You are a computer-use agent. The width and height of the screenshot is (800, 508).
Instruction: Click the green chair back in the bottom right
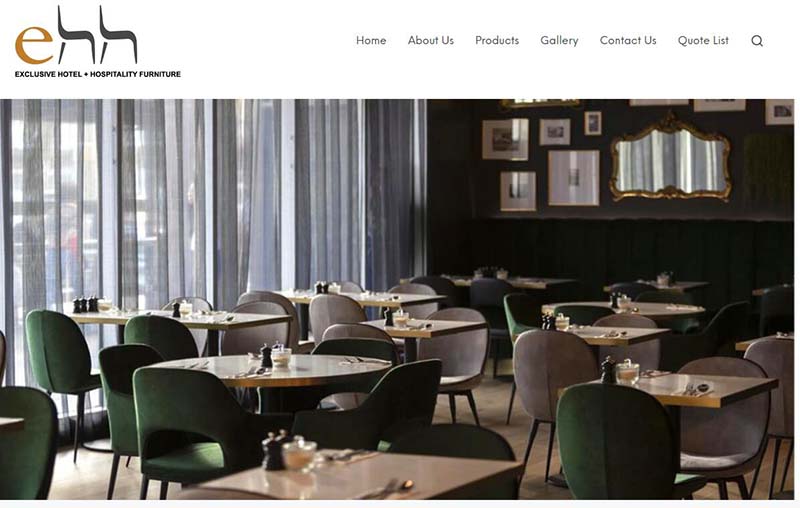pyautogui.click(x=617, y=441)
